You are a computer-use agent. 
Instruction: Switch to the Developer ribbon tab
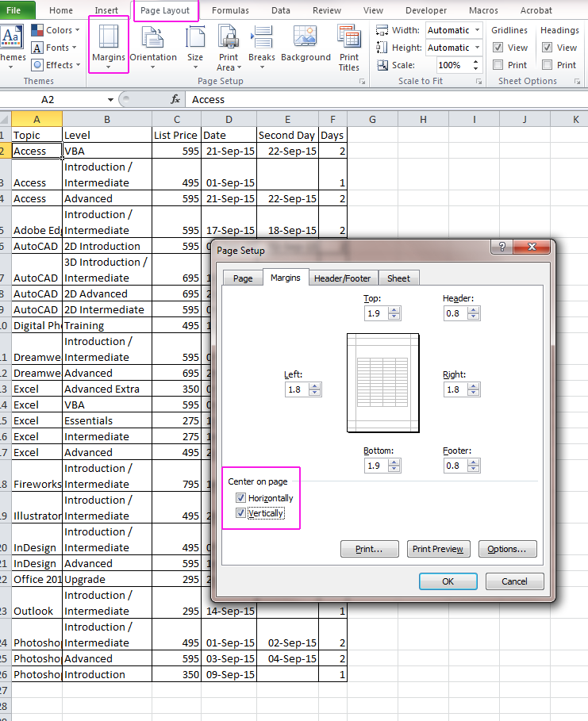(426, 10)
